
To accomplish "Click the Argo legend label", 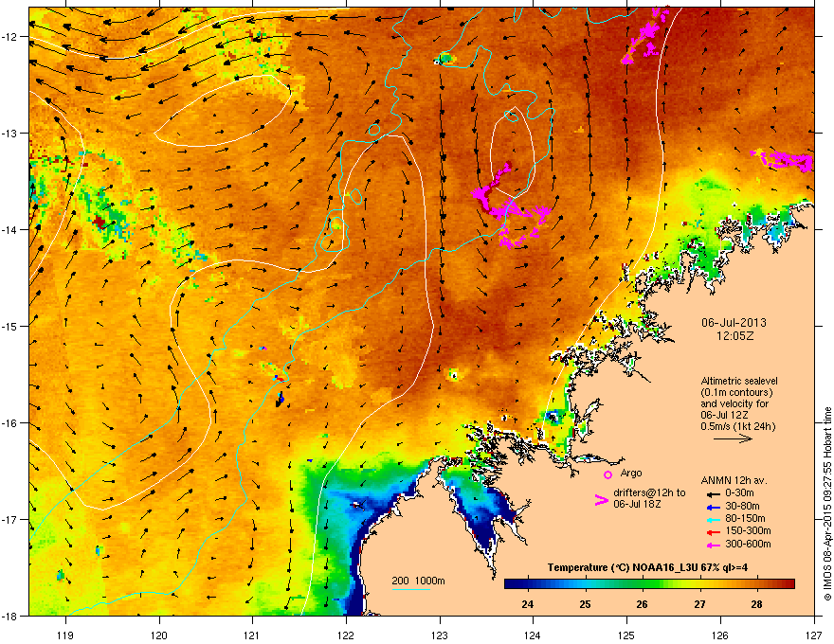I will click(631, 474).
